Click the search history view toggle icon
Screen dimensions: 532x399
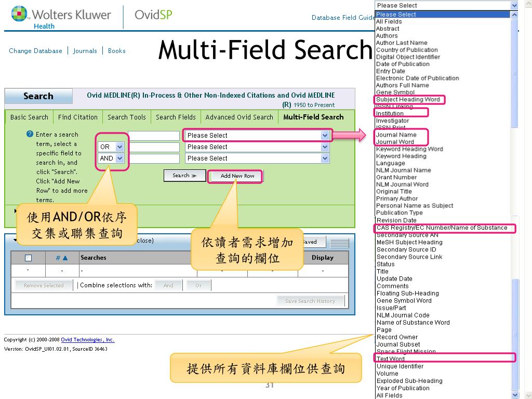pyautogui.click(x=339, y=243)
